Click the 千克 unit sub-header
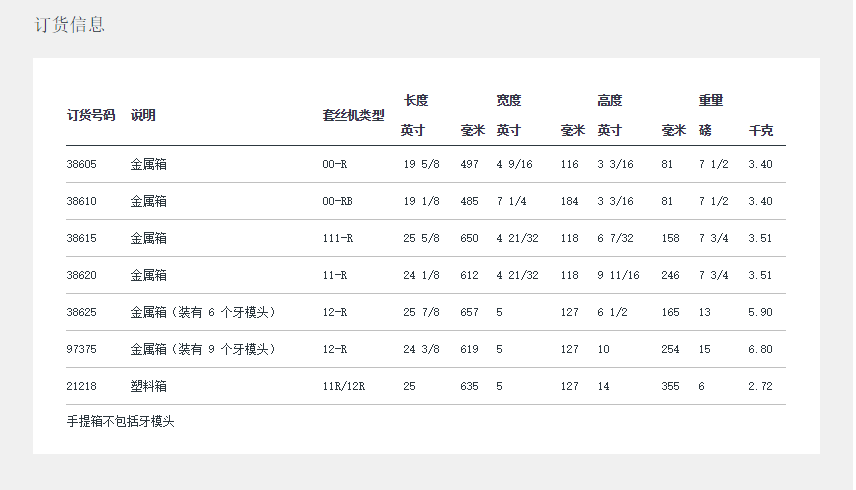856x490 pixels. click(x=760, y=130)
